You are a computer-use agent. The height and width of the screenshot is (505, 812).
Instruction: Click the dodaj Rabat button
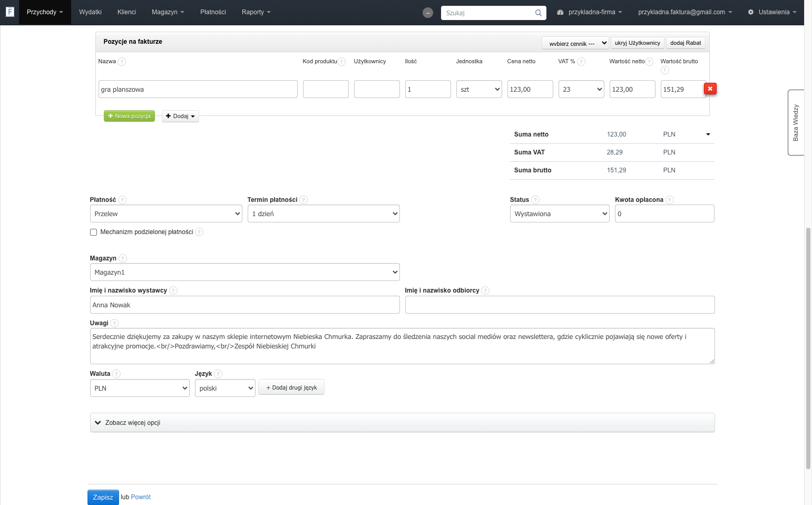[x=686, y=43]
